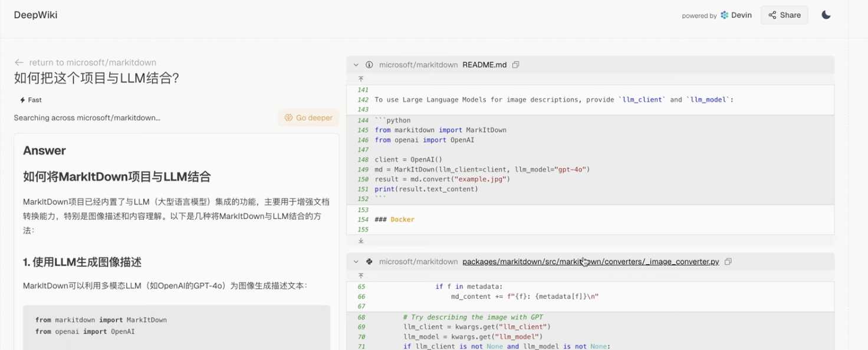Copy the _image_converter.py file path
868x350 pixels.
728,262
